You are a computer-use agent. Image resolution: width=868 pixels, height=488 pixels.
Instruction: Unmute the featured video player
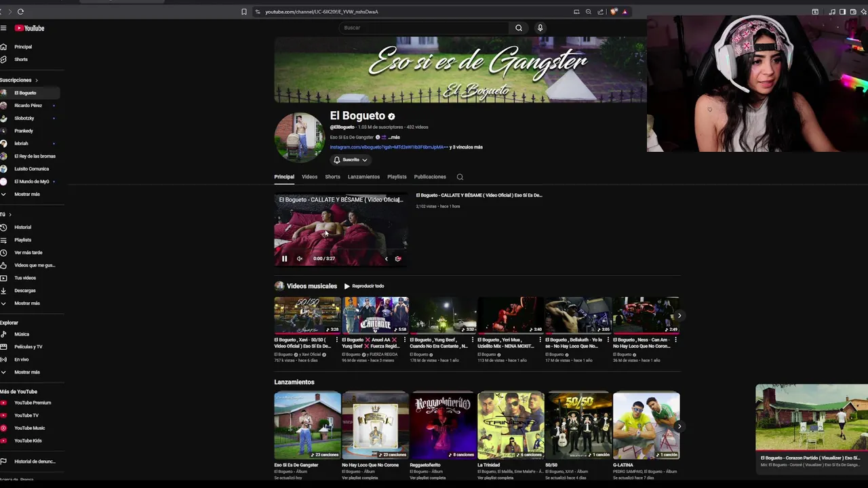(x=300, y=258)
